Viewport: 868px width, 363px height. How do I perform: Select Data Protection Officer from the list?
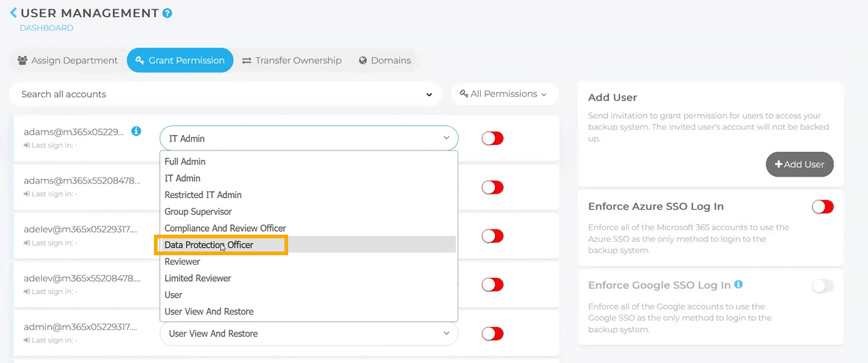209,245
